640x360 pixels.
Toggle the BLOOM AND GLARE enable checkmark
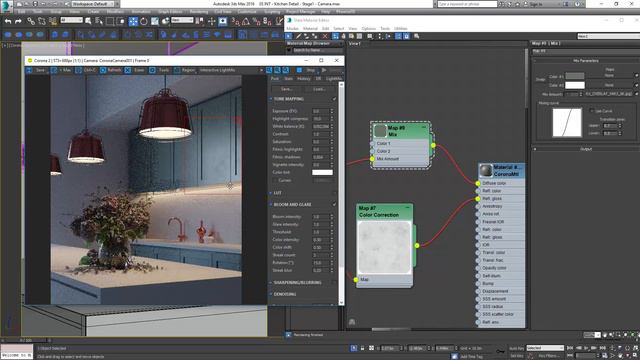[x=334, y=204]
